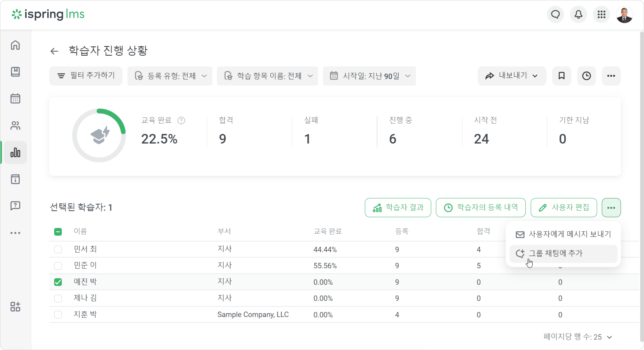The image size is (644, 350).
Task: Check the box for 지훈 박
Action: 58,315
